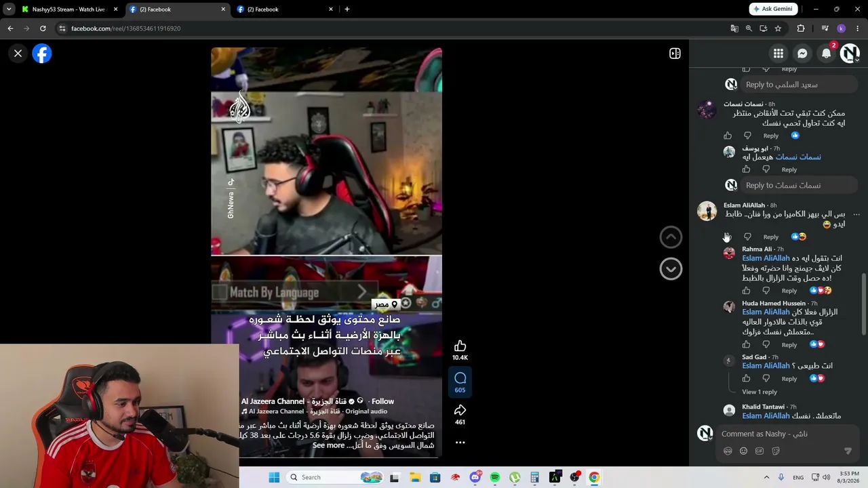Open the Nashy account profile menu

[x=850, y=54]
